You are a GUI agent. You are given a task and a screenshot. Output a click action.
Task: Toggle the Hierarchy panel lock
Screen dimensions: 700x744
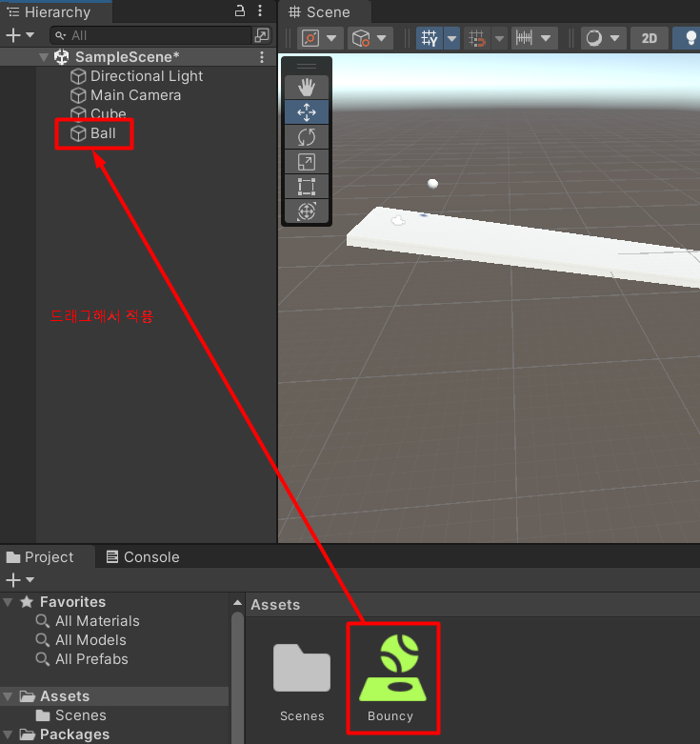coord(240,10)
